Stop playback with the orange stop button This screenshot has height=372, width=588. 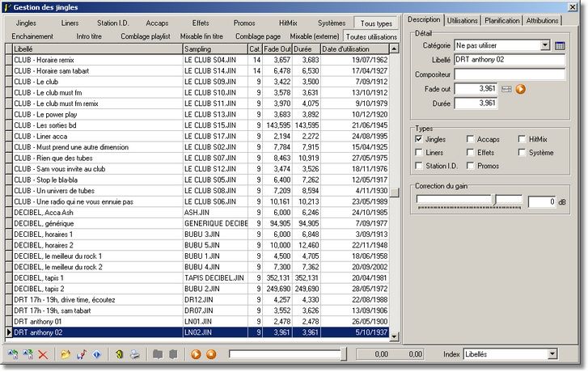[211, 354]
